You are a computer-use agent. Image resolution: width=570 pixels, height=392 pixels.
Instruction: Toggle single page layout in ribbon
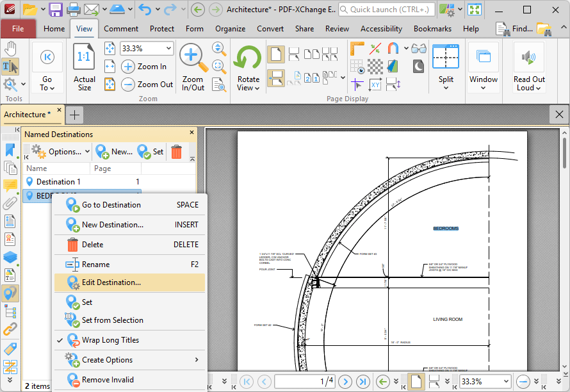(276, 54)
